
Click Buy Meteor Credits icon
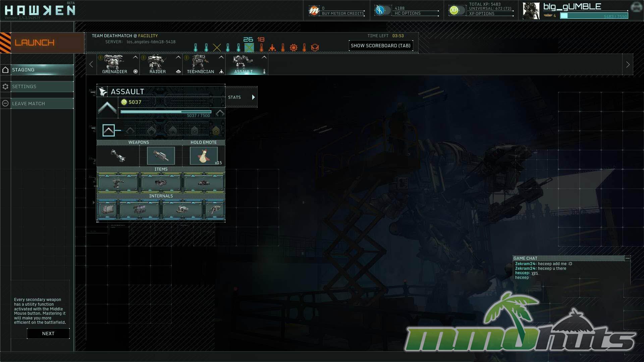pyautogui.click(x=314, y=11)
